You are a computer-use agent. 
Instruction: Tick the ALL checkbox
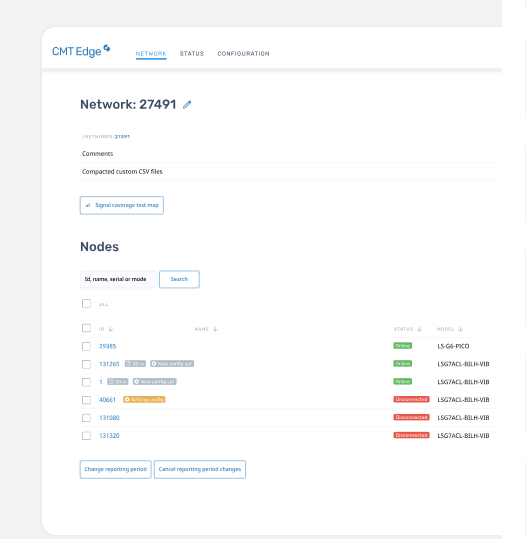click(x=86, y=304)
